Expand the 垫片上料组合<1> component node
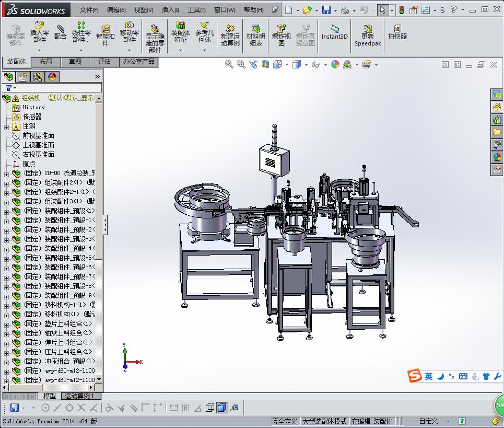504x428 pixels. click(6, 324)
